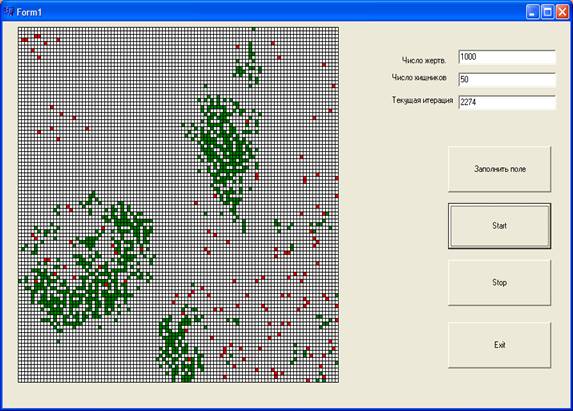Focus the "Число жертв" field showing 1000
Image resolution: width=573 pixels, height=411 pixels.
(507, 57)
